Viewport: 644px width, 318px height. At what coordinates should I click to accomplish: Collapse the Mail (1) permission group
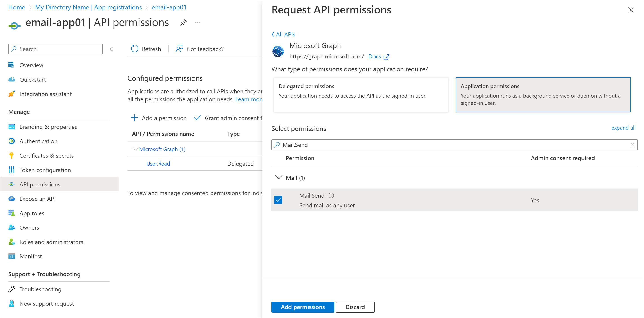278,177
